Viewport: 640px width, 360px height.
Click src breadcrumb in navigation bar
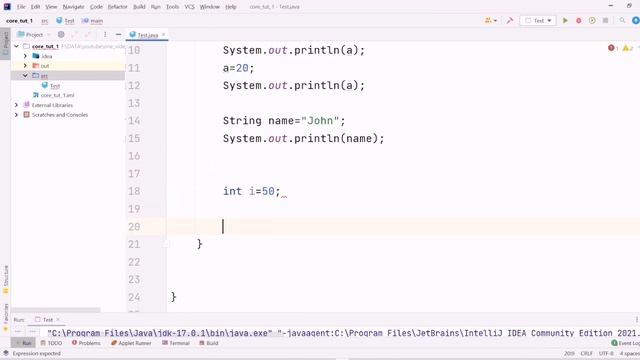(x=44, y=21)
